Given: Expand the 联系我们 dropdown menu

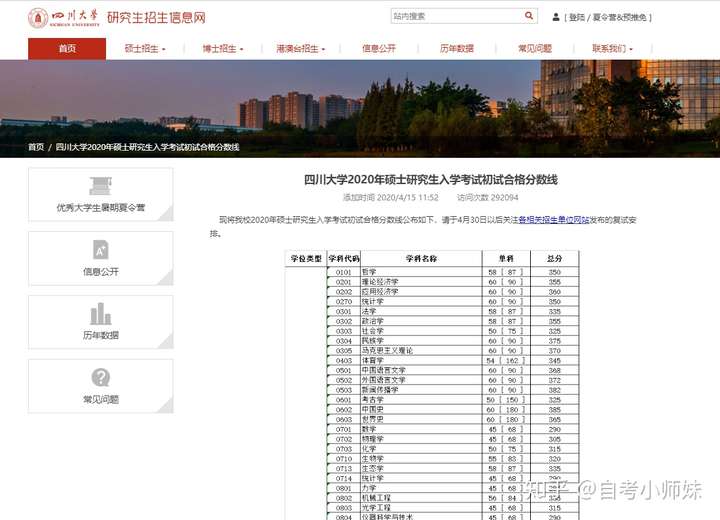Looking at the screenshot, I should point(613,49).
